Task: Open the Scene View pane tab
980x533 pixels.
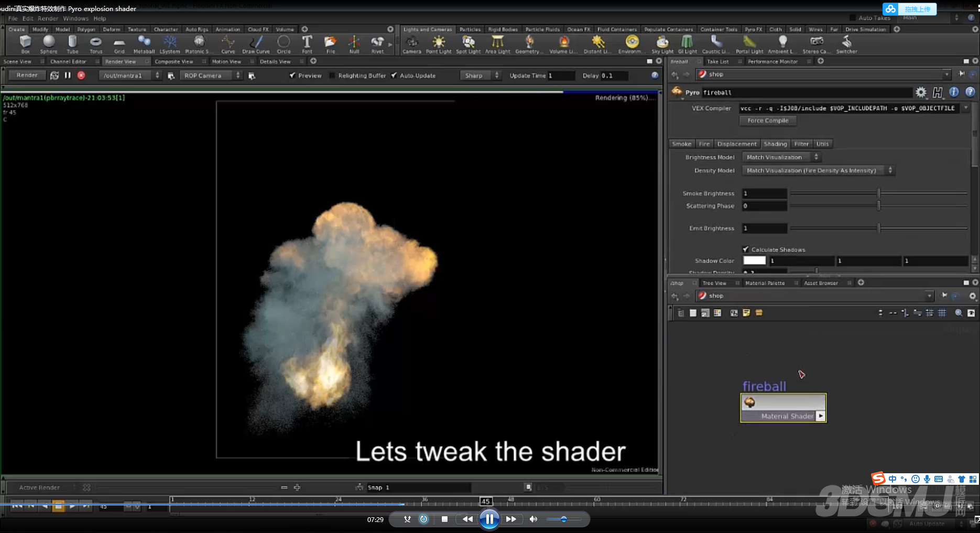Action: tap(17, 61)
